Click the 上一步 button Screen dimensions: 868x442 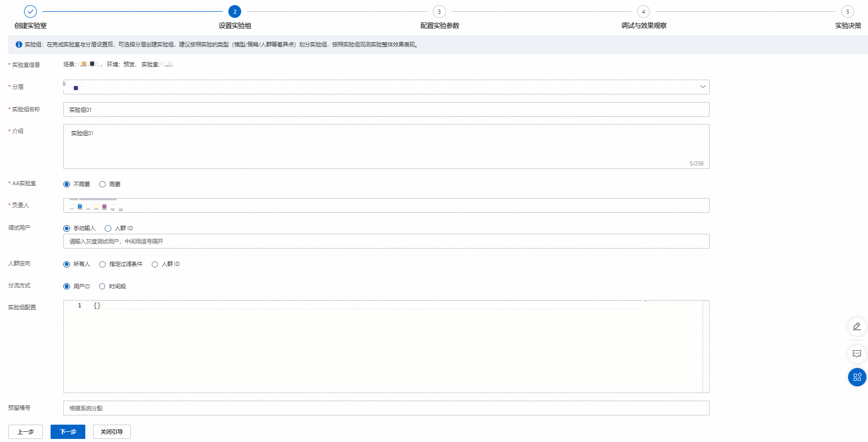[x=26, y=432]
